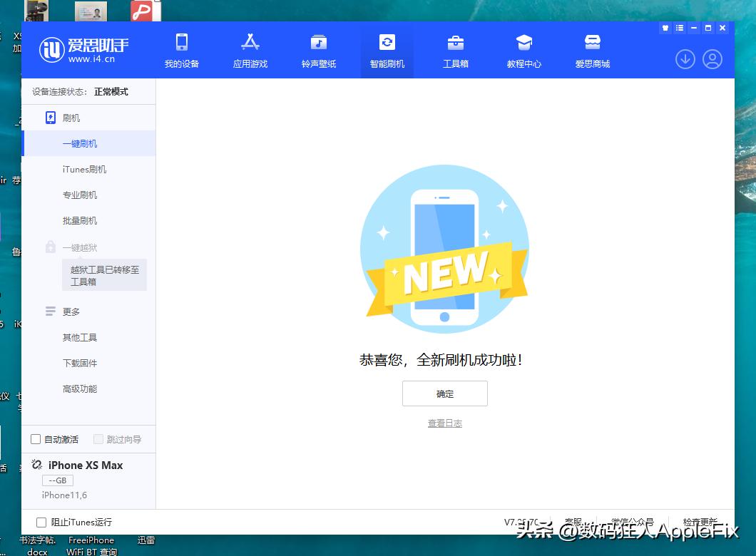This screenshot has height=556, width=756.
Task: Enable 阻止iTunes运行 (Block iTunes)
Action: (x=41, y=522)
